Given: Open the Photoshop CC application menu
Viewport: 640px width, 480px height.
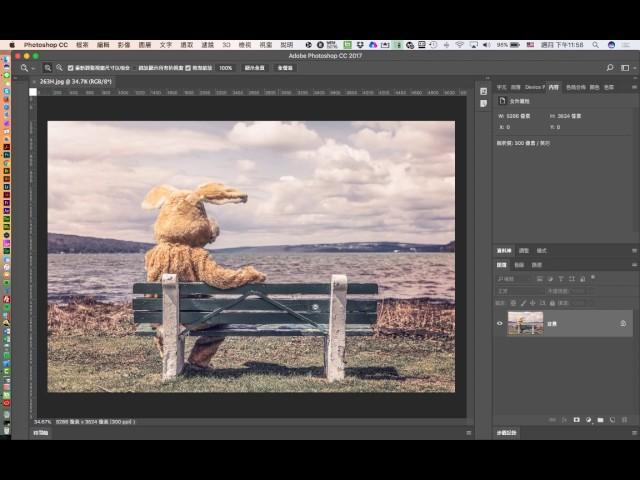Looking at the screenshot, I should click(46, 45).
